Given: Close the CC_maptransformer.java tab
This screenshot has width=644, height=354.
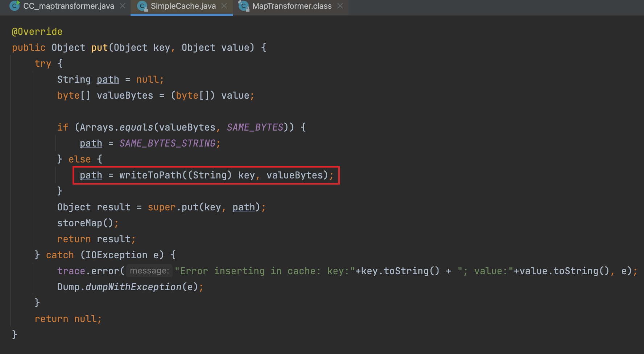Looking at the screenshot, I should (x=123, y=6).
